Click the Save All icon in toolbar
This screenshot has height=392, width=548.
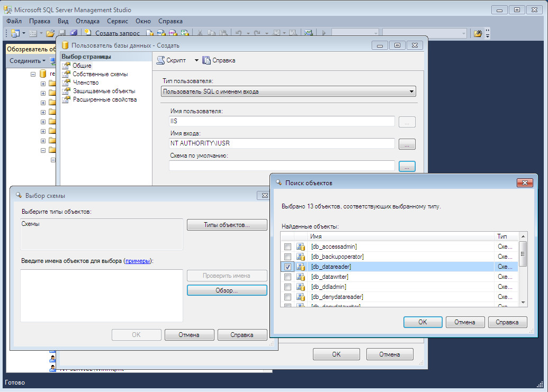point(74,33)
